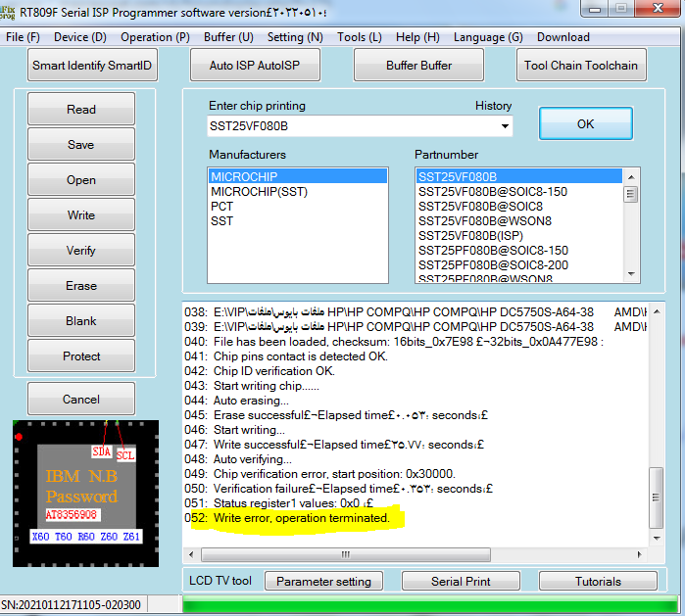Open the Buffer Buffer button

pyautogui.click(x=418, y=65)
